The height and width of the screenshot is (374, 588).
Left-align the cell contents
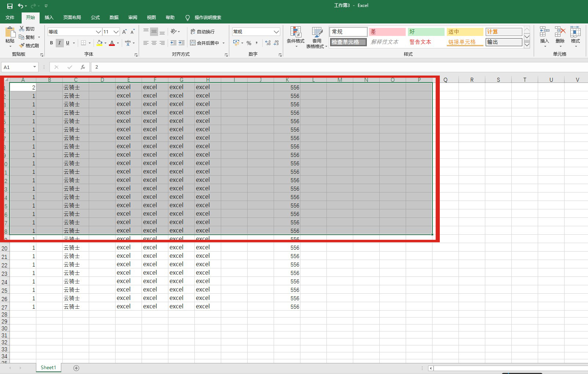[x=146, y=43]
